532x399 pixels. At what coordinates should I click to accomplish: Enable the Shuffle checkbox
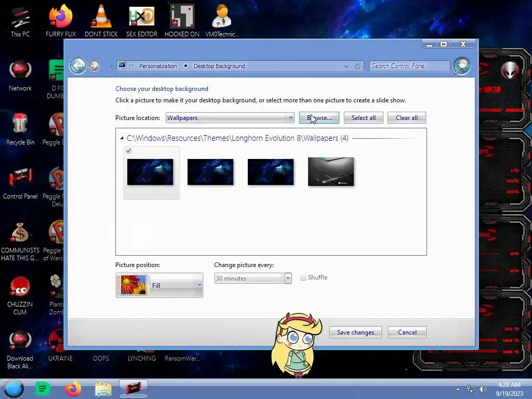[303, 278]
